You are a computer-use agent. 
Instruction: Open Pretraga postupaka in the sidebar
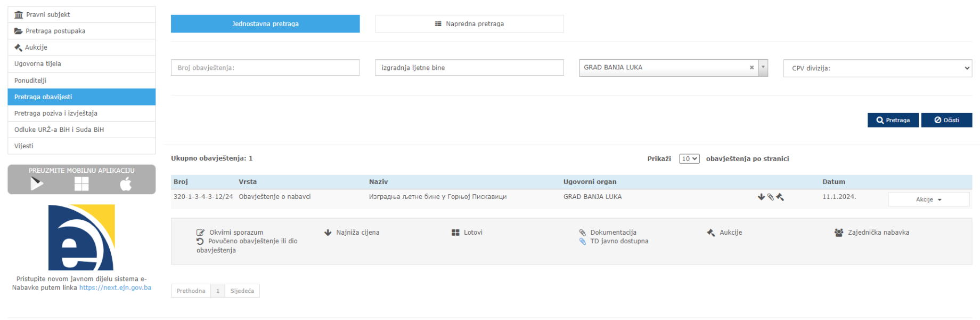(55, 31)
